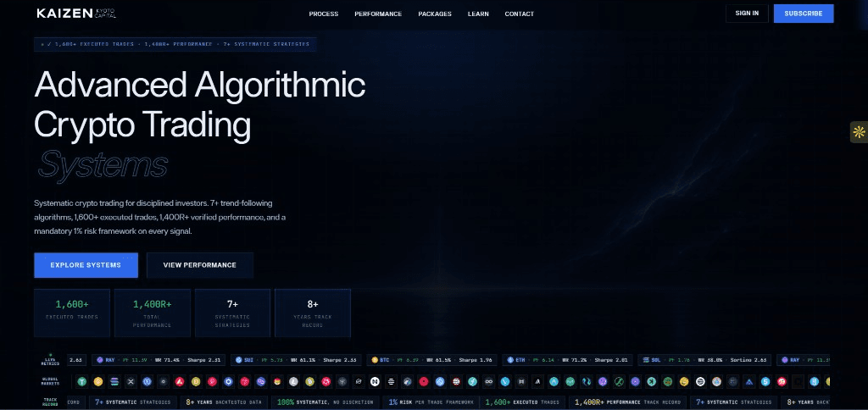Click the 'Sortino 2.63' value in SOL ticker
The height and width of the screenshot is (410, 868).
[748, 360]
